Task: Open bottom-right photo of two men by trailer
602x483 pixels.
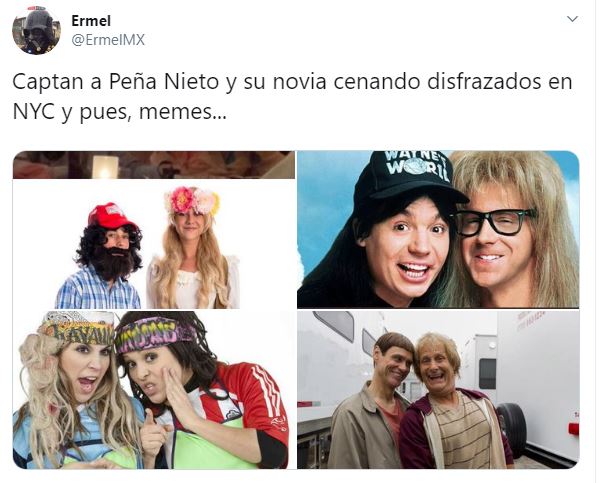Action: coord(438,390)
